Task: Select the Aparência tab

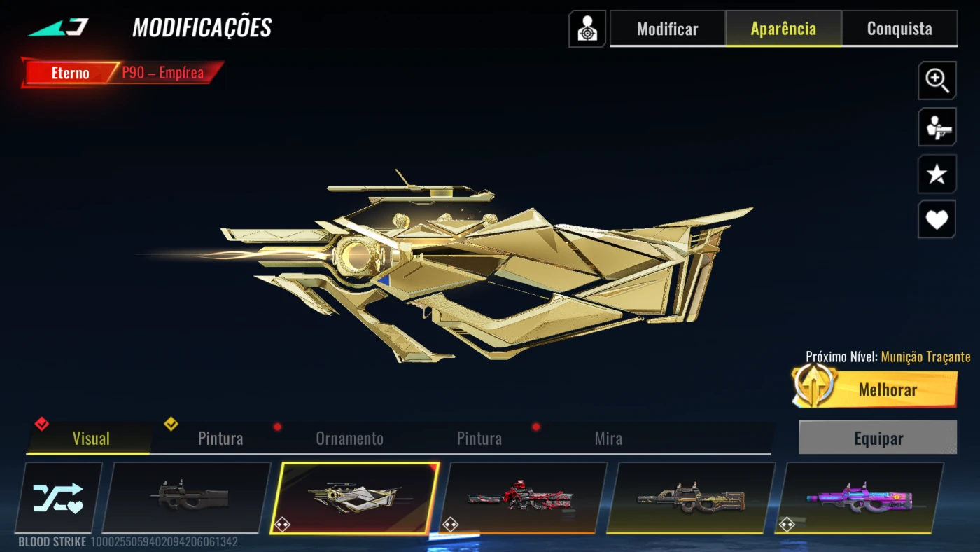Action: tap(783, 29)
